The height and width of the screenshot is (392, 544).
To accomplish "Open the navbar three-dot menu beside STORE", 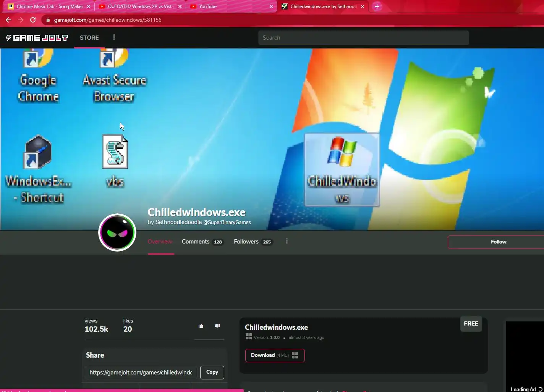I will point(114,37).
